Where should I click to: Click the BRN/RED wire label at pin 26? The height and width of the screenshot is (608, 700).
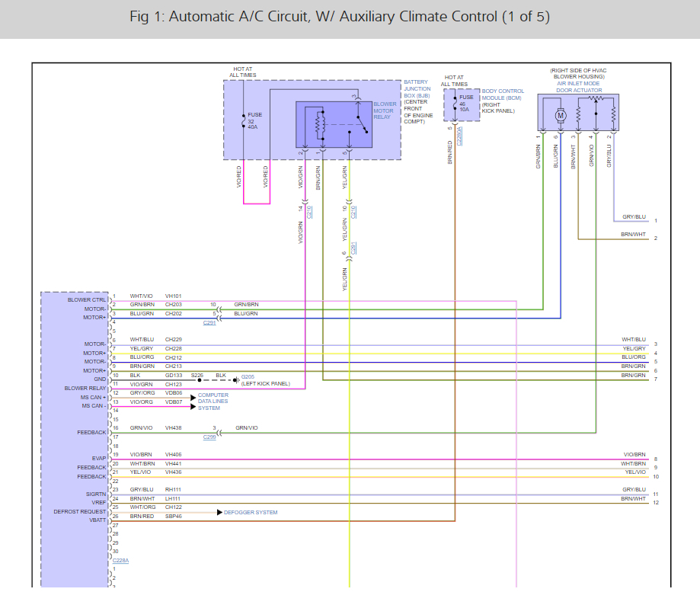[142, 516]
